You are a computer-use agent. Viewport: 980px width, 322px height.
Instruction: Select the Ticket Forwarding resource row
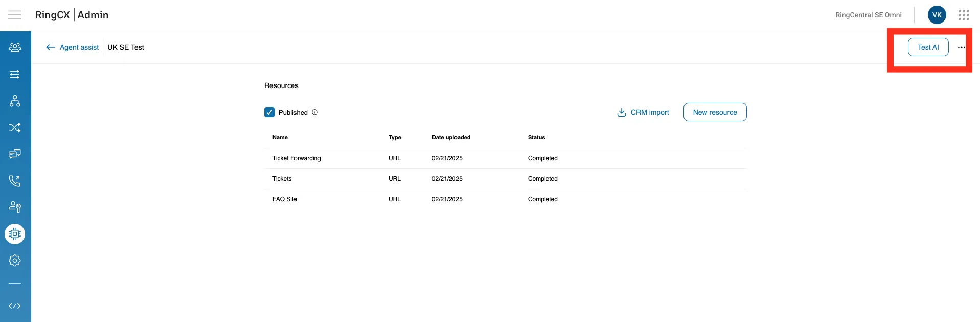pyautogui.click(x=297, y=158)
